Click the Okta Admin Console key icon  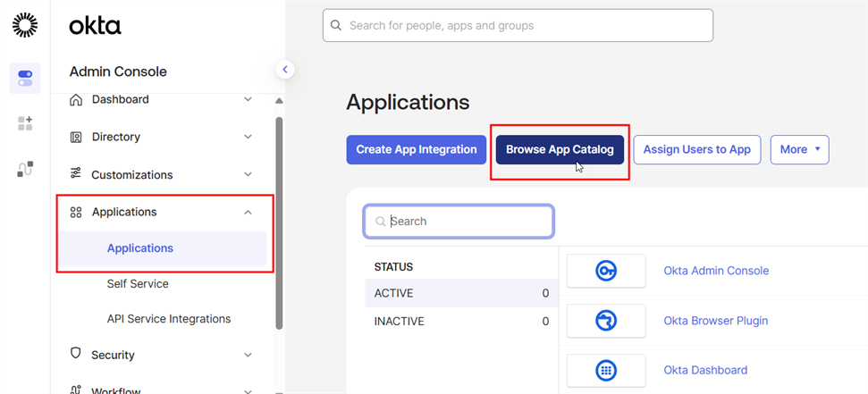point(606,271)
